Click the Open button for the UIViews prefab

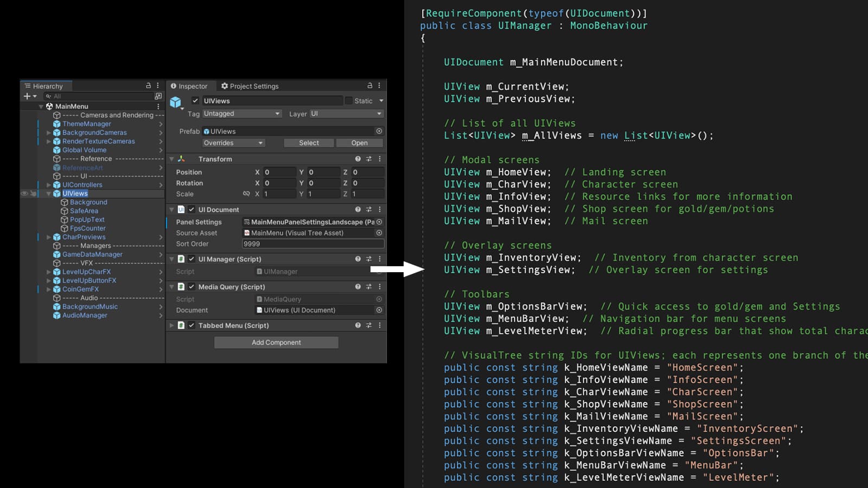[359, 143]
